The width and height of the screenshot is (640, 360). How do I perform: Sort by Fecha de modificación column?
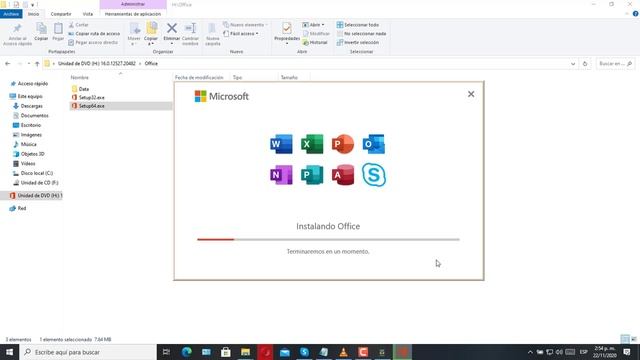(x=199, y=78)
